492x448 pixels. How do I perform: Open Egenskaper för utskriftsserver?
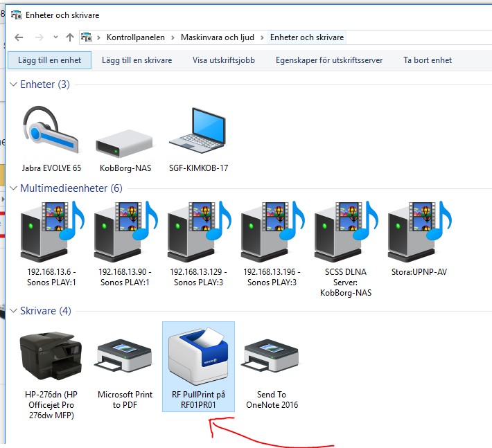tap(329, 60)
